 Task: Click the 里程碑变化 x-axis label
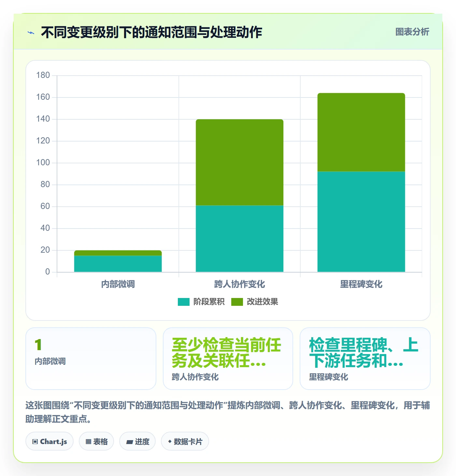361,284
